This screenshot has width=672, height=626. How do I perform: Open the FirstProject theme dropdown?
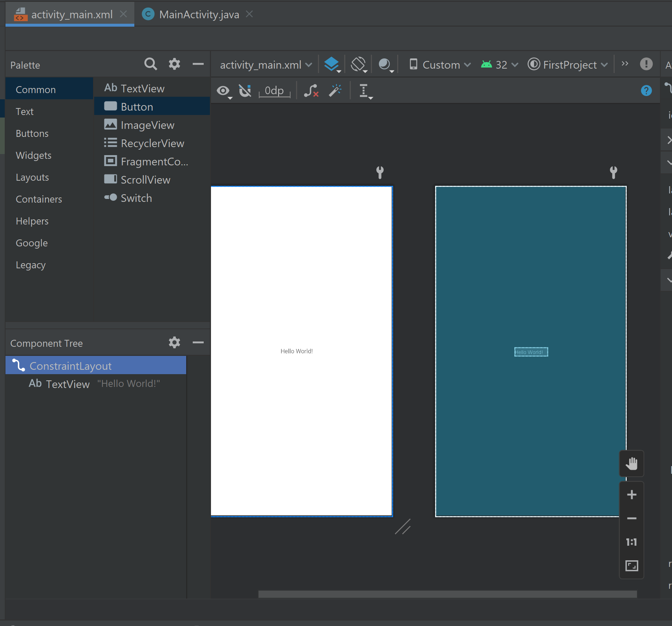pos(568,65)
